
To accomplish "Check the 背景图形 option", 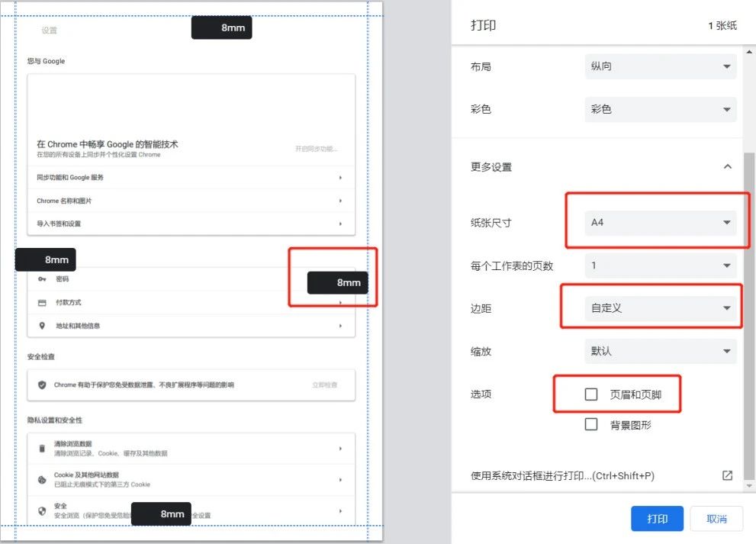I will (591, 424).
